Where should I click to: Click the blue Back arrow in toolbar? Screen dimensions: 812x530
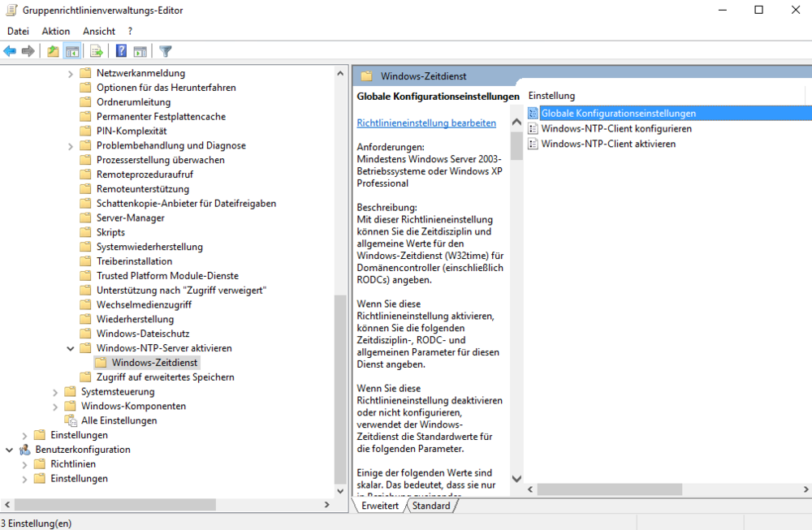pos(10,51)
